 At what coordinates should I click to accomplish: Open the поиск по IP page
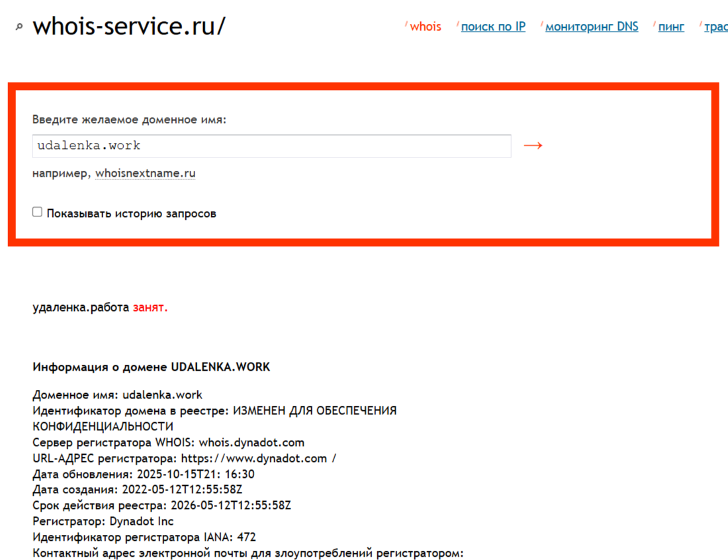tap(493, 27)
